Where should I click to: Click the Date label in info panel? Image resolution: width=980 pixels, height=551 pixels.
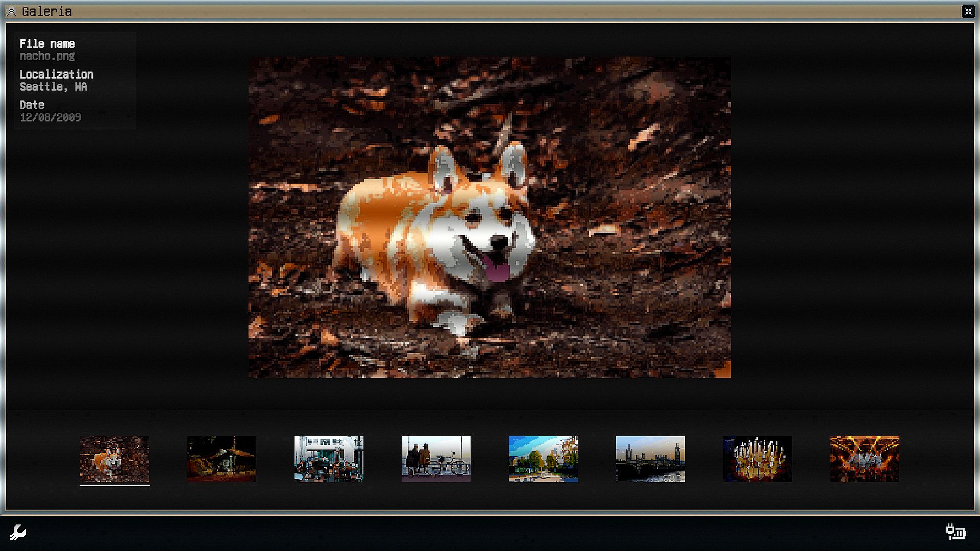[x=32, y=105]
